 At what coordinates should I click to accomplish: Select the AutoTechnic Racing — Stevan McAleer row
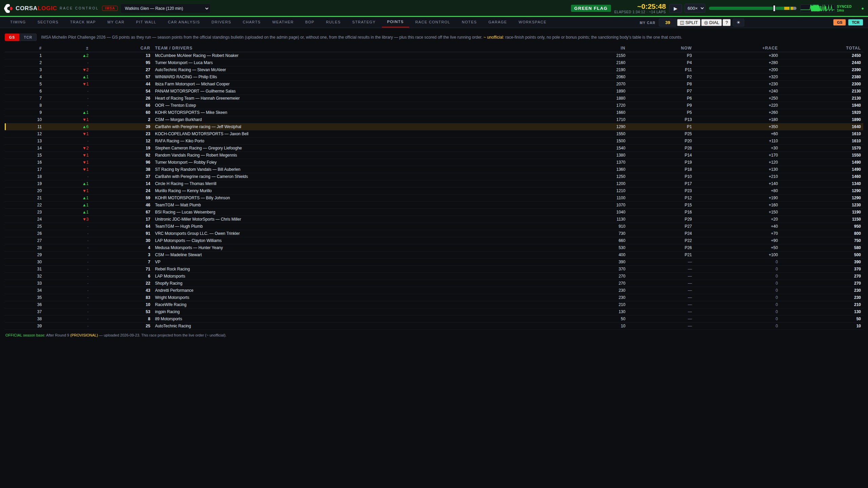click(434, 70)
